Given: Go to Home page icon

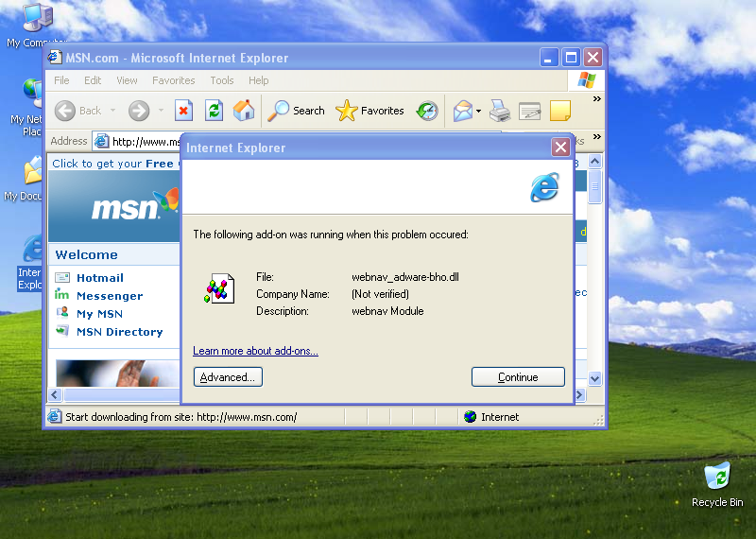Looking at the screenshot, I should 244,111.
